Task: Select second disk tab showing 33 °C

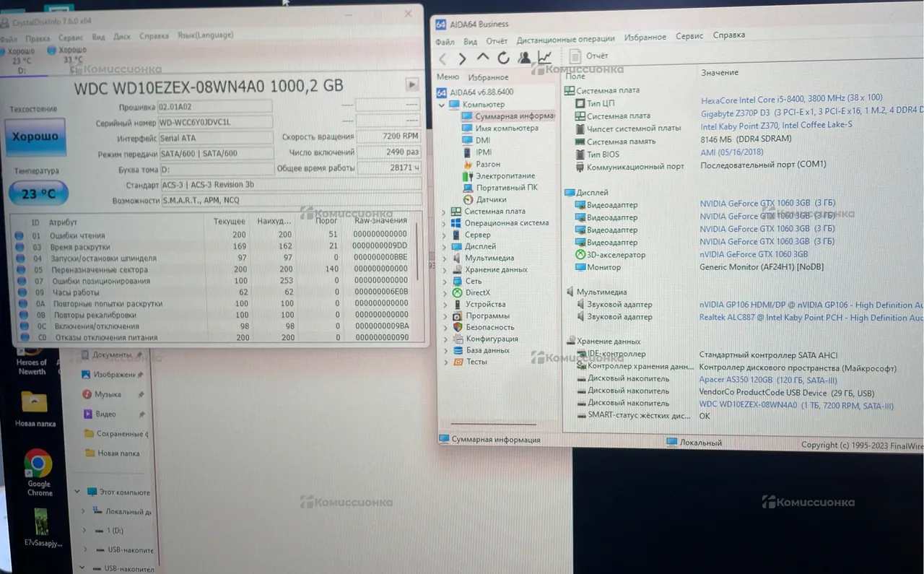Action: point(67,56)
